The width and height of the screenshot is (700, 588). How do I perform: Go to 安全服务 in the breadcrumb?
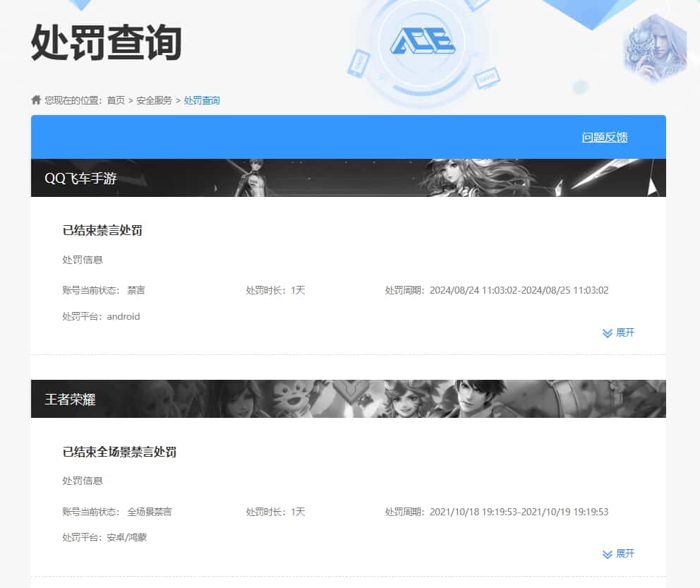pos(154,100)
